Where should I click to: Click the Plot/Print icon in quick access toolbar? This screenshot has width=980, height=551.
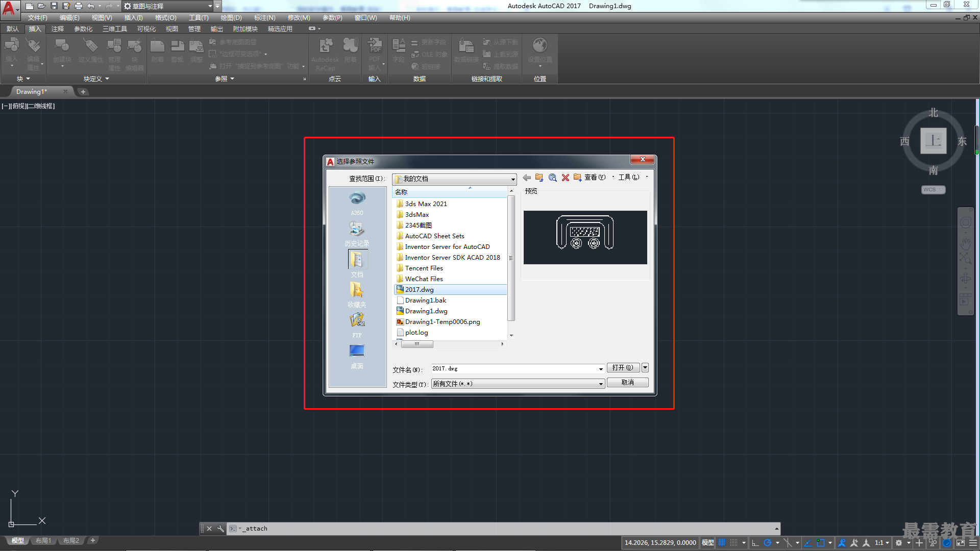79,6
